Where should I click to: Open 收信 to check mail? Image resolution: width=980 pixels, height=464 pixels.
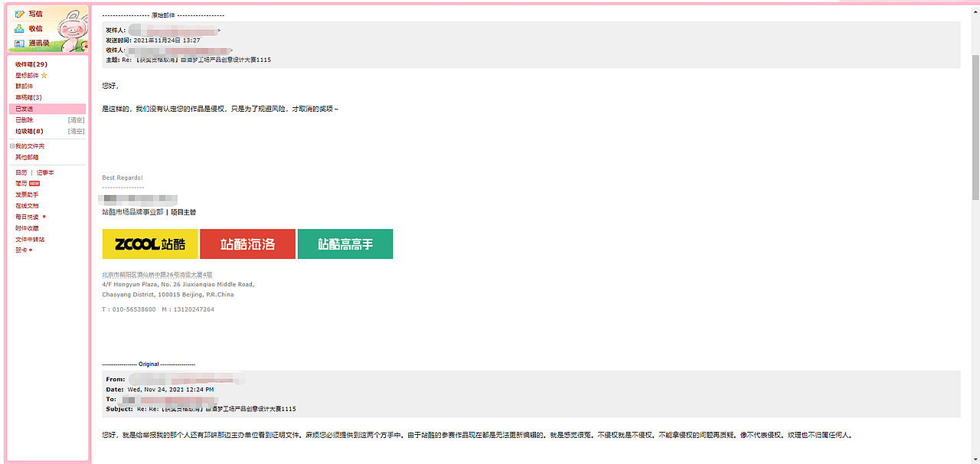[35, 28]
